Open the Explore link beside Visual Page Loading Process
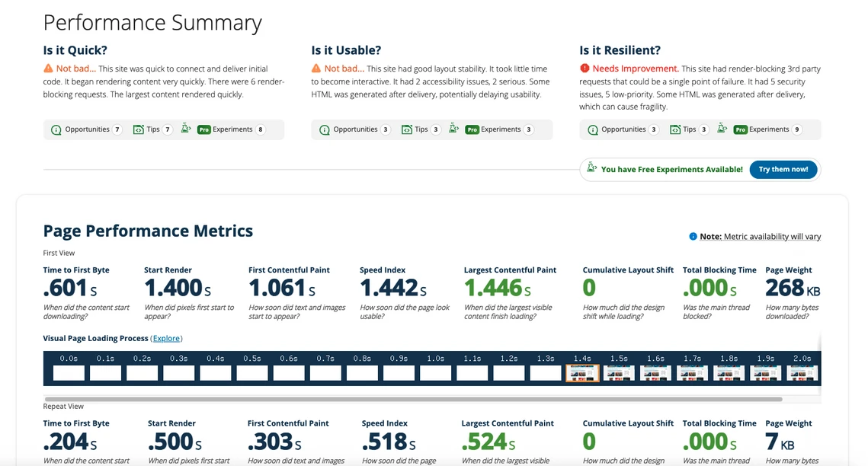The width and height of the screenshot is (868, 466). pyautogui.click(x=166, y=338)
